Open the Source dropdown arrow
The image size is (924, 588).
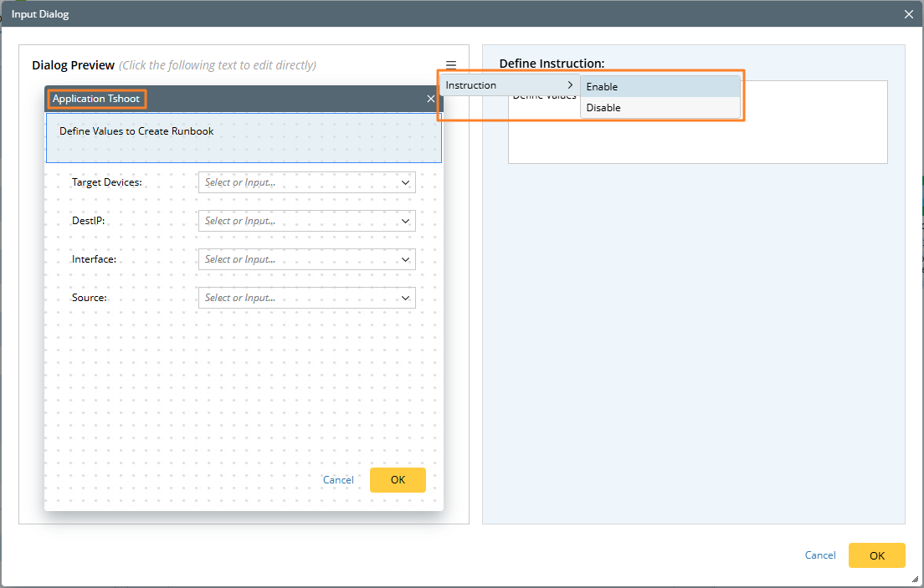point(405,298)
